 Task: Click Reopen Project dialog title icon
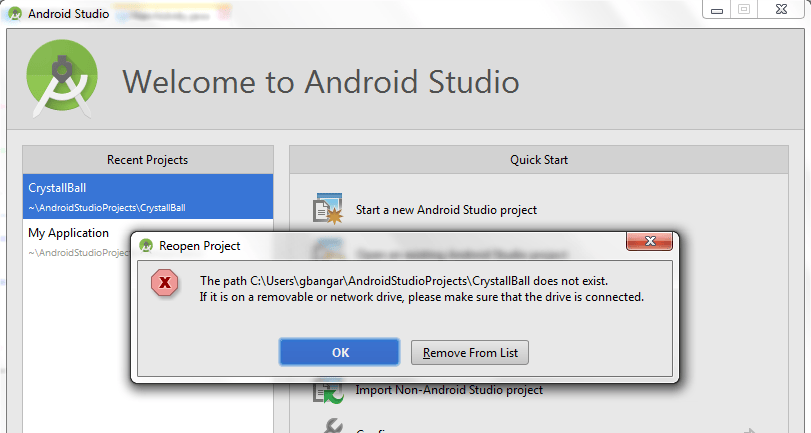146,246
